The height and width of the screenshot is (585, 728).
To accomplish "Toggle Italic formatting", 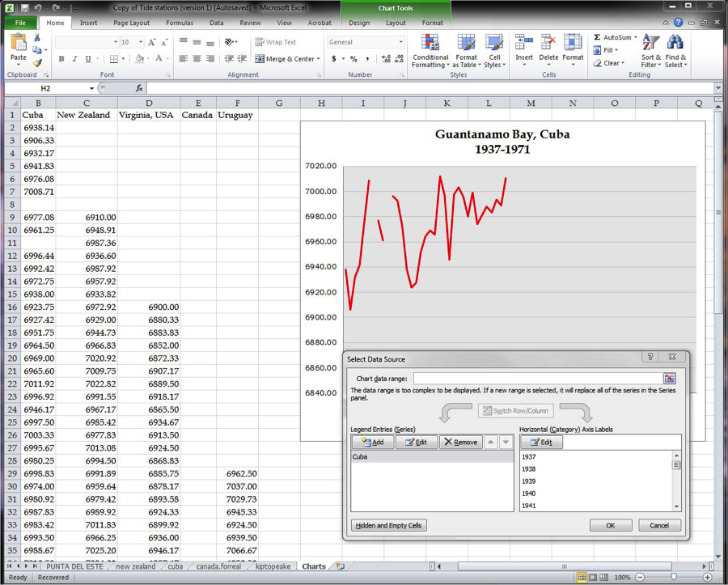I will click(x=74, y=59).
